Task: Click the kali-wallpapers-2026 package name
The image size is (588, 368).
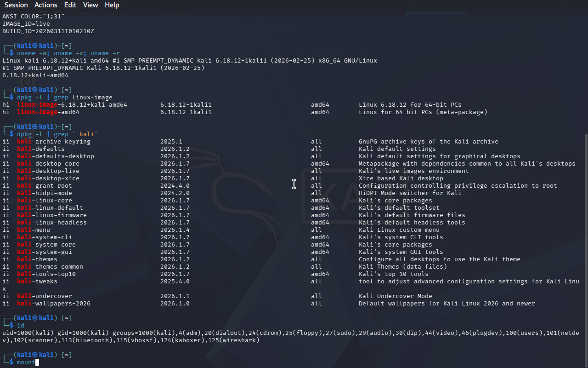Action: [54, 304]
